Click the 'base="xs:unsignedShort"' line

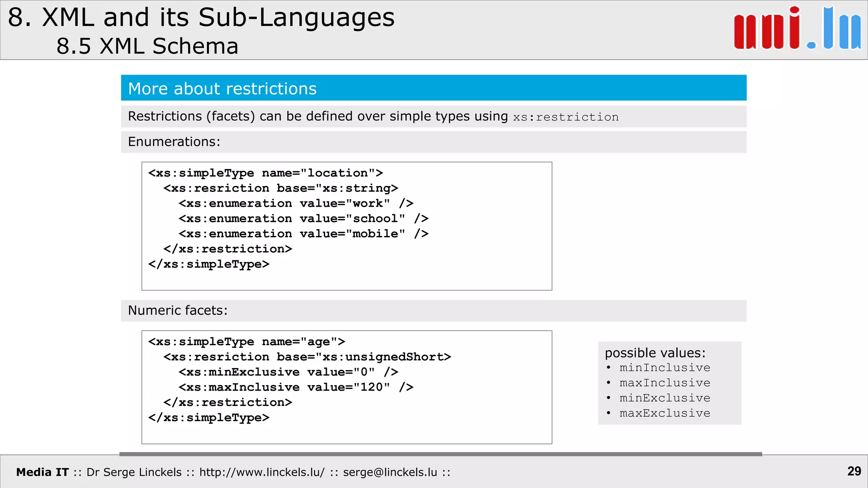point(307,357)
